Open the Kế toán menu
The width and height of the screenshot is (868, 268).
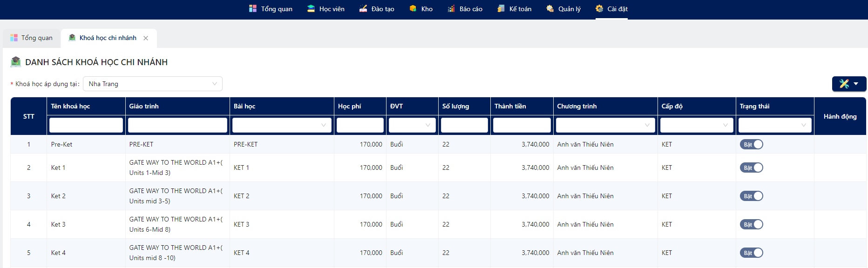coord(515,9)
